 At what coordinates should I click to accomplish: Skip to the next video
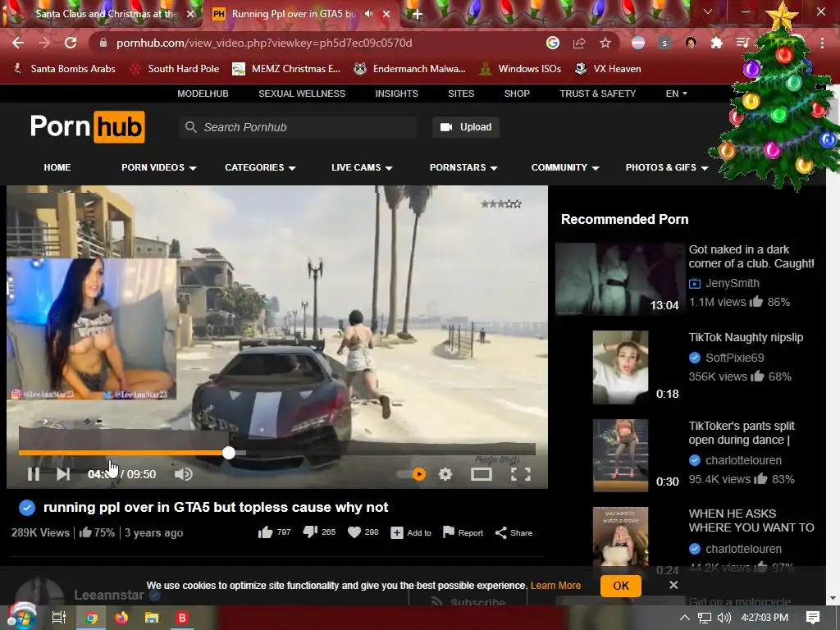point(63,474)
